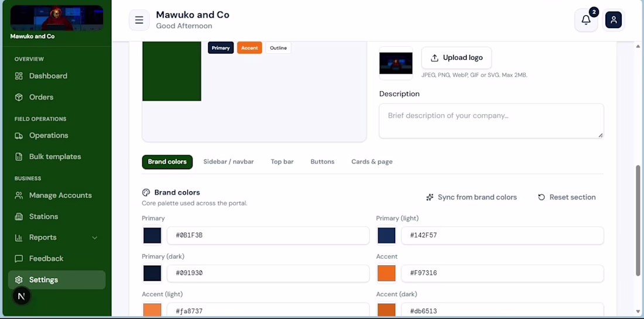
Task: Click Upload logo button
Action: [456, 58]
